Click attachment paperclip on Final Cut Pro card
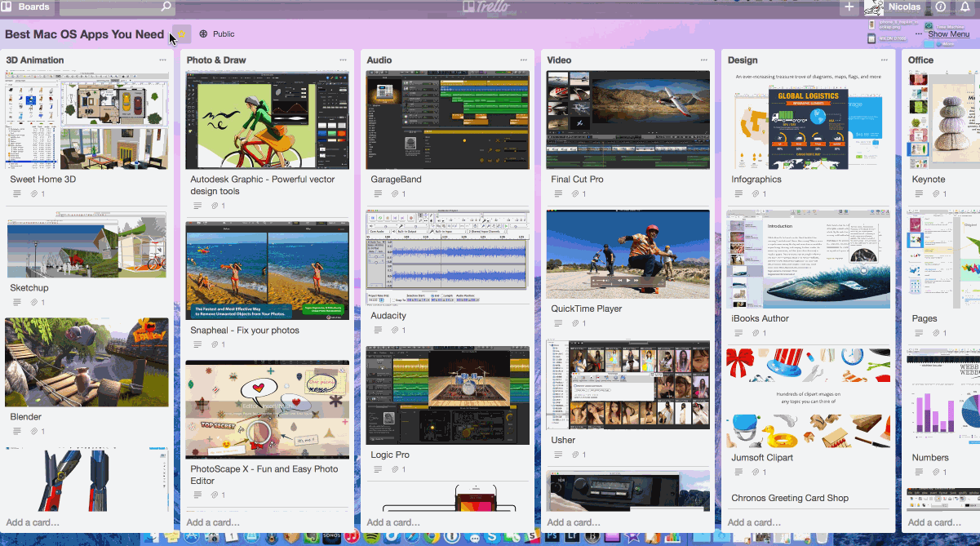This screenshot has width=980, height=546. point(575,194)
